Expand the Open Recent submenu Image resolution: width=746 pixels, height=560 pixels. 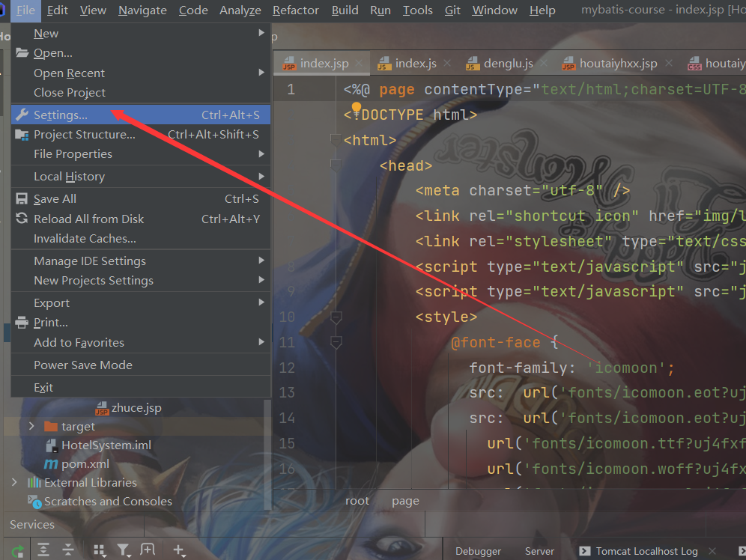[261, 73]
